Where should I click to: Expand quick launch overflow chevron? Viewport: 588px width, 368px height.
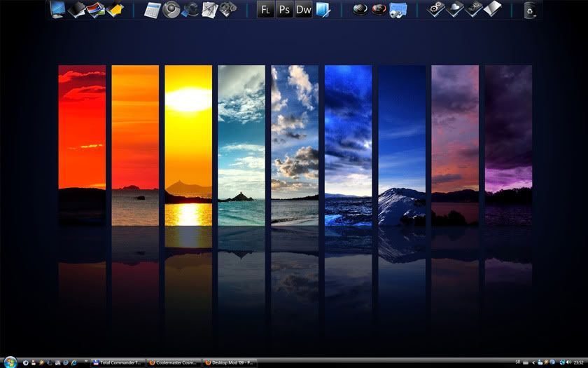(x=86, y=361)
